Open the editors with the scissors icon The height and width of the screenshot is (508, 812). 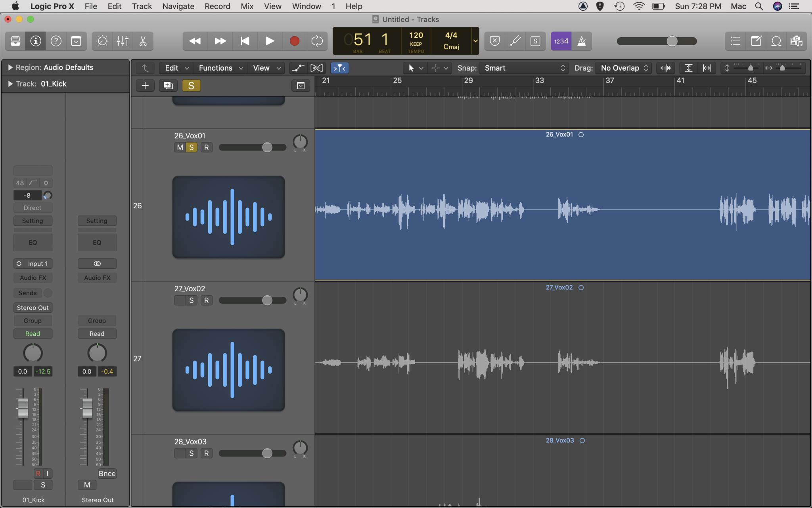click(x=143, y=41)
